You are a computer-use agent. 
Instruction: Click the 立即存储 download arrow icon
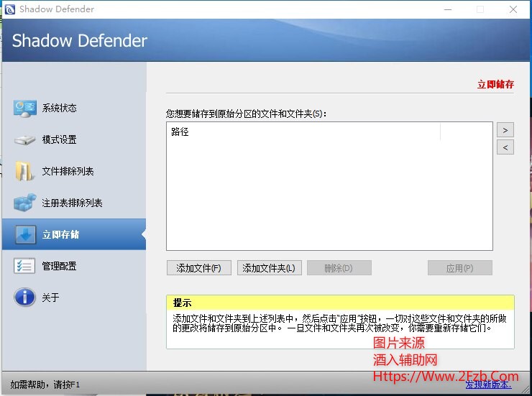coord(25,234)
